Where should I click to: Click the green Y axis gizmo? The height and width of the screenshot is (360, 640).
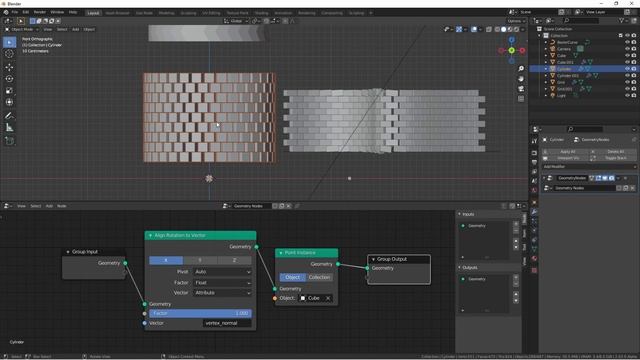pyautogui.click(x=511, y=50)
